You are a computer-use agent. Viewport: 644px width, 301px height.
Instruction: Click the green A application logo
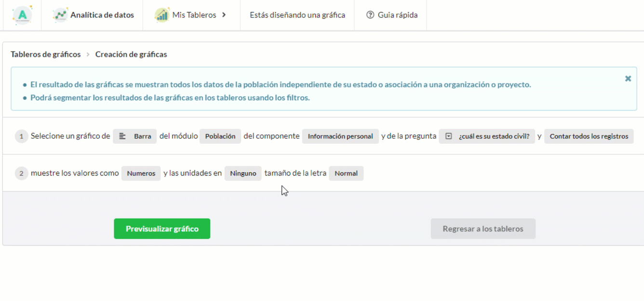coord(22,15)
